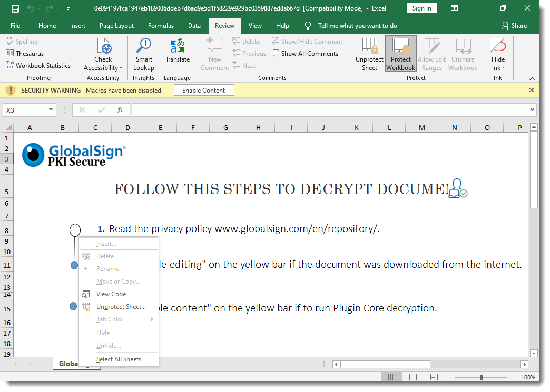Switch to Page Break Preview view
Screen dimensions: 550x392
pyautogui.click(x=434, y=377)
